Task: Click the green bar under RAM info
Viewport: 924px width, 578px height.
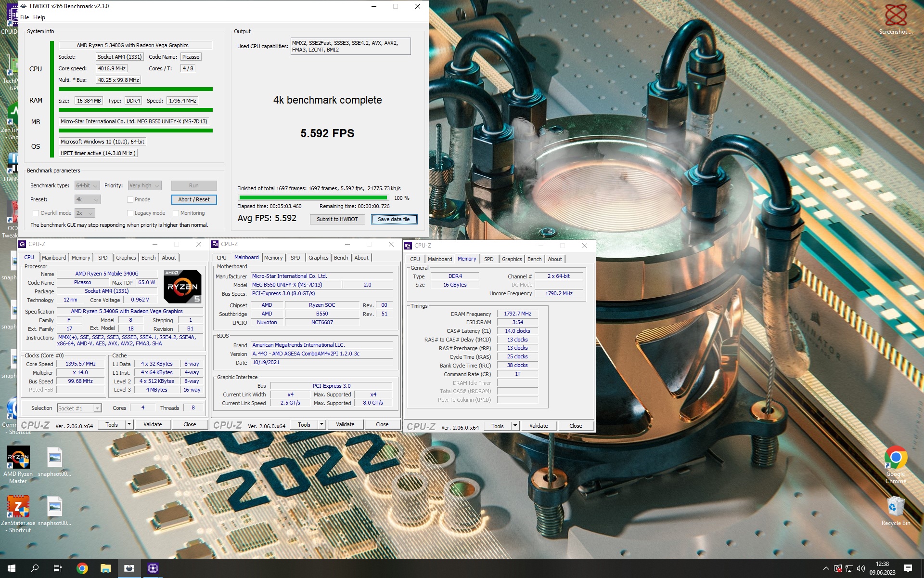Action: [x=136, y=110]
